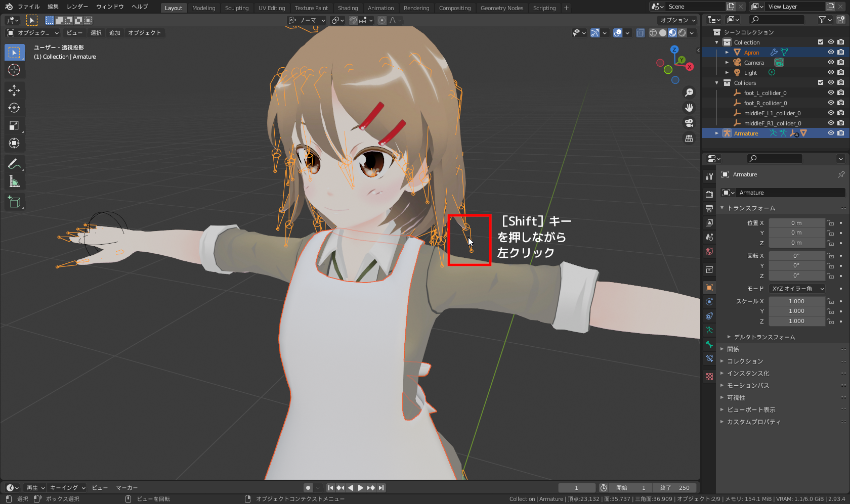Open the Bone Properties tab
Viewport: 850px width, 504px height.
(x=709, y=344)
